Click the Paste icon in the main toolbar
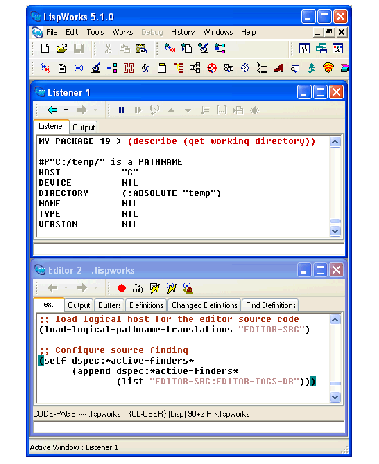This screenshot has height=464, width=379. tap(141, 49)
